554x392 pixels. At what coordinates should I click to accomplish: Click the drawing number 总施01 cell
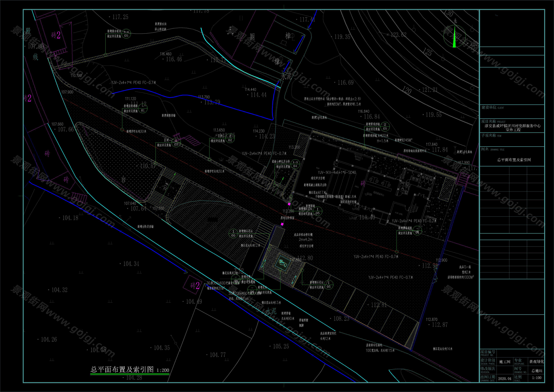click(537, 371)
